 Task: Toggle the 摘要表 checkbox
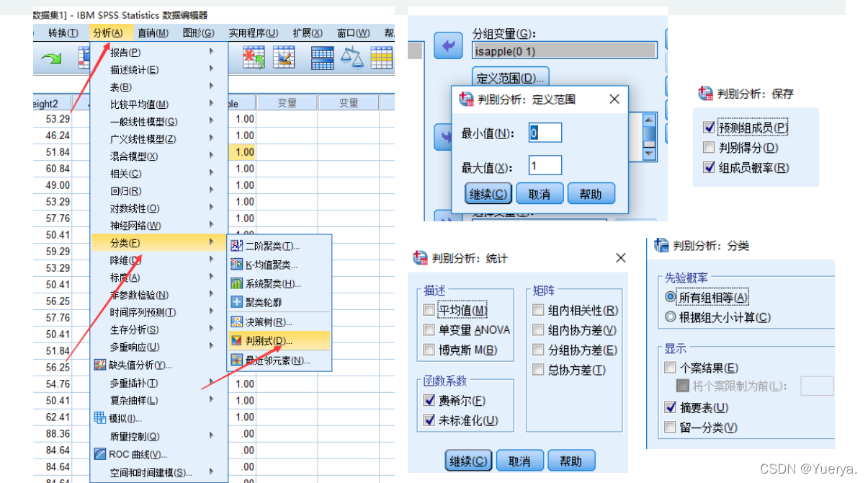pyautogui.click(x=671, y=407)
